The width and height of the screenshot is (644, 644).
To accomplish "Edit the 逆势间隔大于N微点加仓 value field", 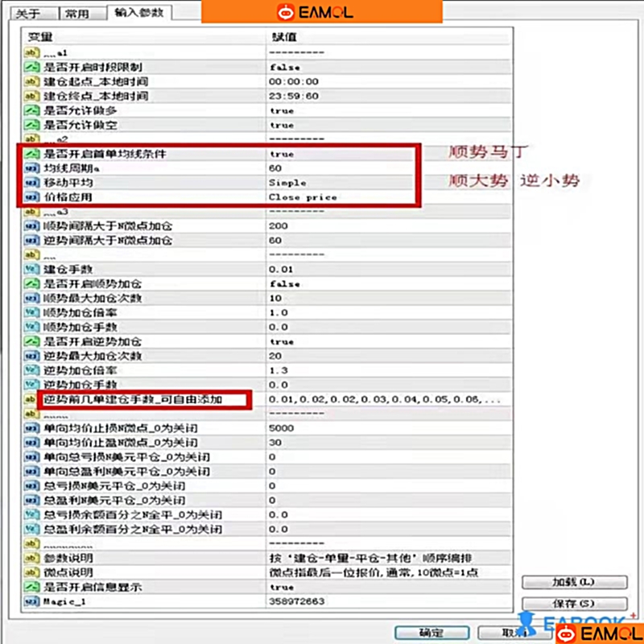I will [277, 241].
